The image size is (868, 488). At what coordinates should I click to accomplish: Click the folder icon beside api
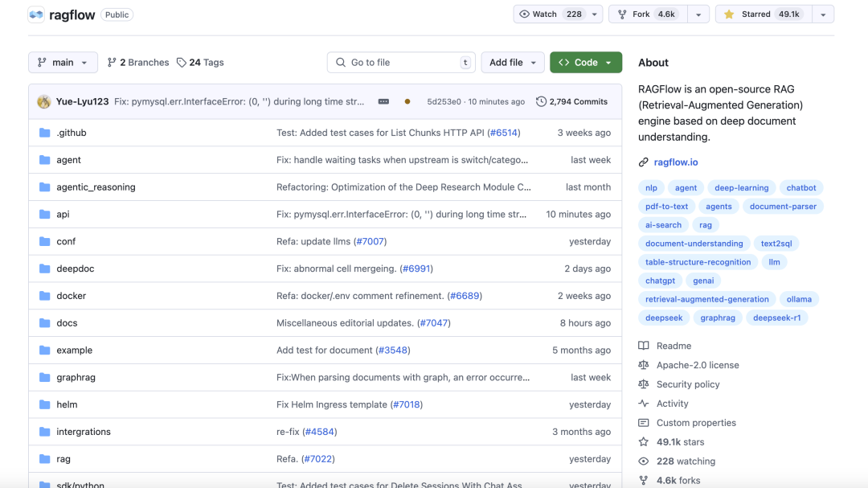click(x=45, y=215)
